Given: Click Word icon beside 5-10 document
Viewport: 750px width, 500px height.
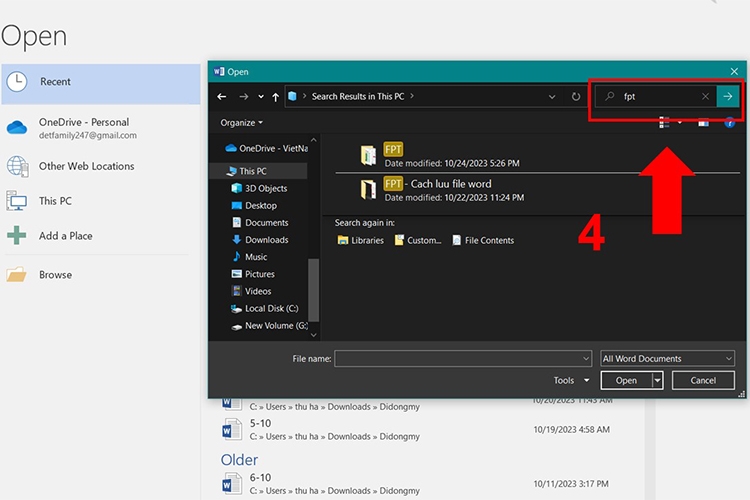Looking at the screenshot, I should point(232,429).
